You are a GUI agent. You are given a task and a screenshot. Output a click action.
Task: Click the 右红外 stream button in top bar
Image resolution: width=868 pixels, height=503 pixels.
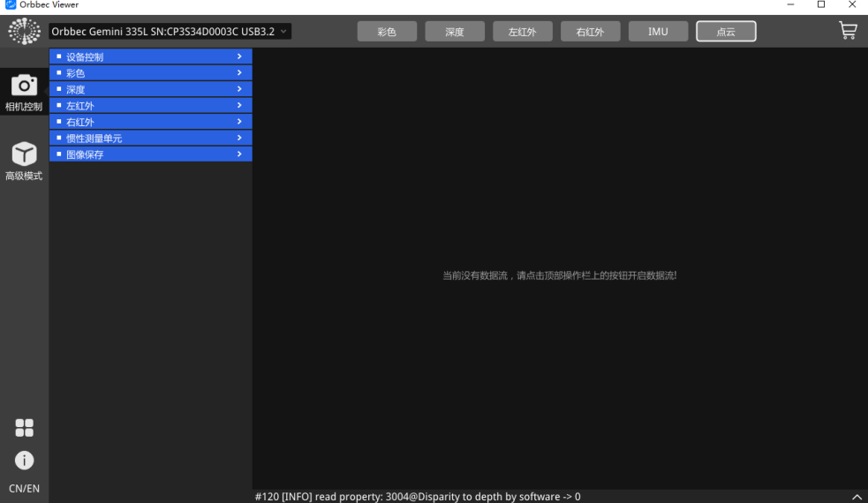coord(590,32)
